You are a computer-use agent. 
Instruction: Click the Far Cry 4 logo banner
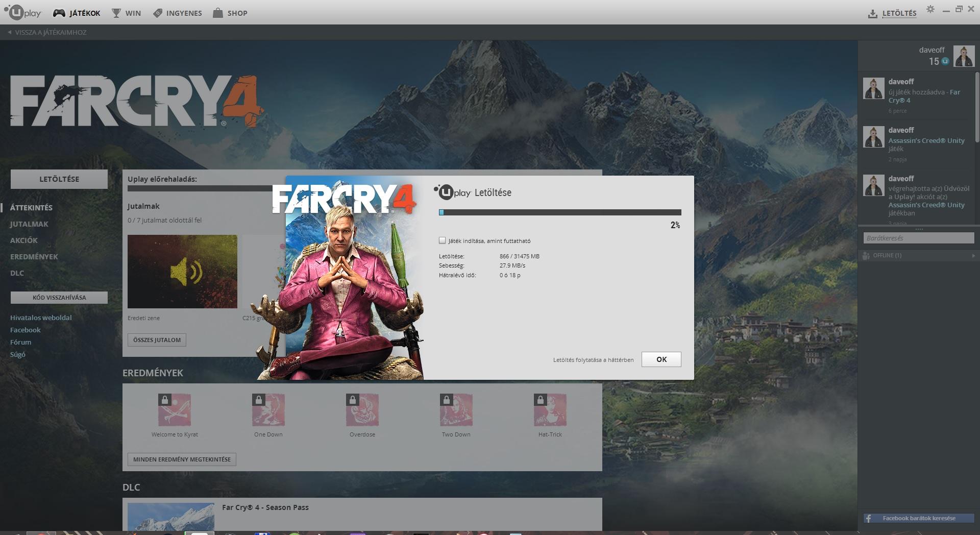(137, 102)
